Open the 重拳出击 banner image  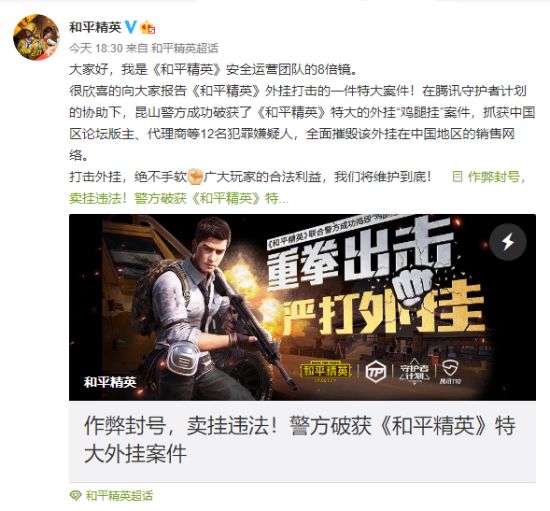point(302,307)
